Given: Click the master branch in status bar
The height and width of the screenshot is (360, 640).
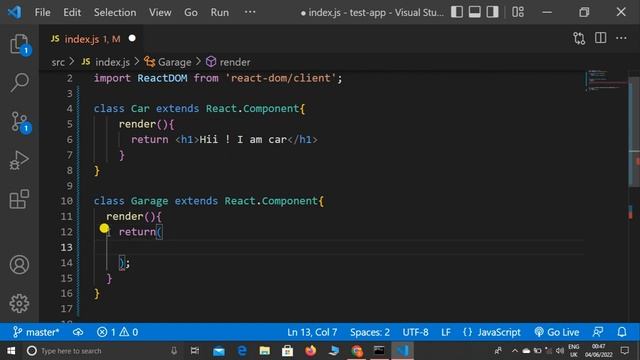Looking at the screenshot, I should [36, 332].
